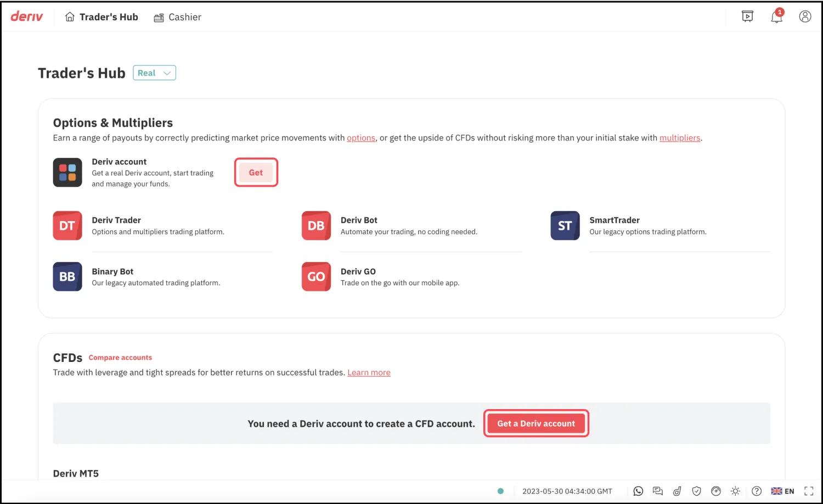Click the server time 2023-05-30 04:34:00 GMT

[x=567, y=491]
